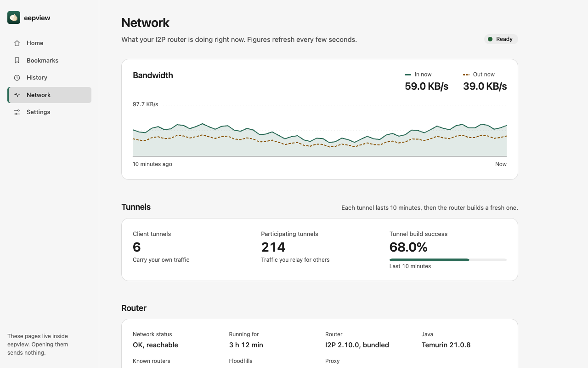Click the Settings sliders icon

pos(17,112)
